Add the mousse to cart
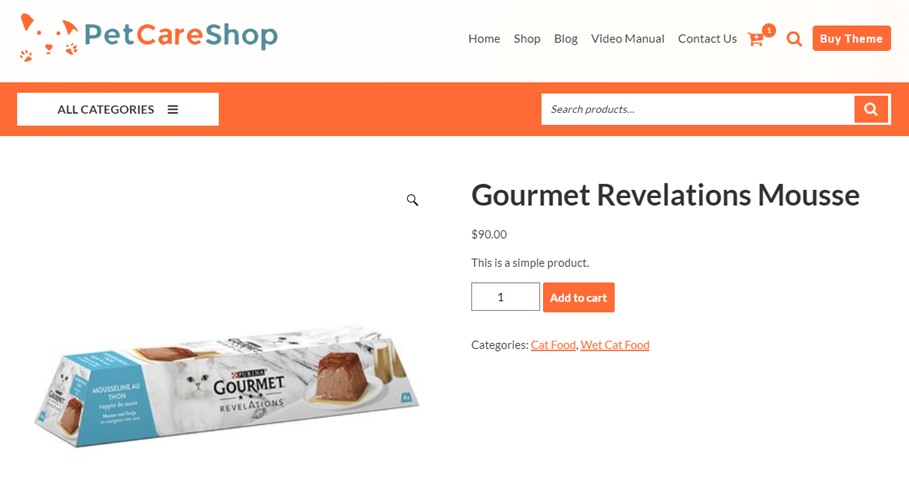This screenshot has width=909, height=490. coord(579,297)
